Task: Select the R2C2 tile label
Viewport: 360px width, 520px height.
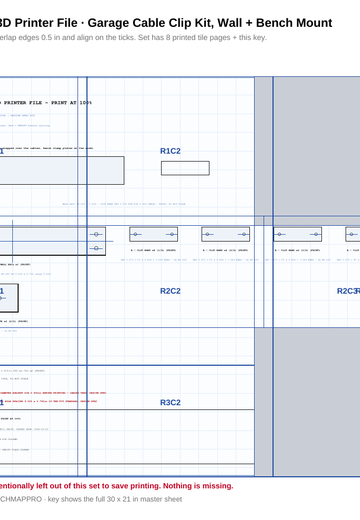Action: (170, 291)
